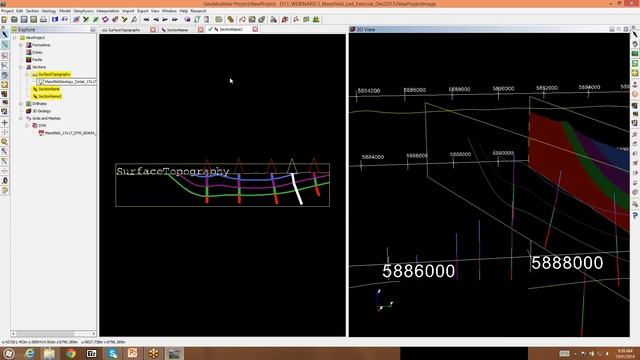Select SectionName tree item

tap(46, 89)
